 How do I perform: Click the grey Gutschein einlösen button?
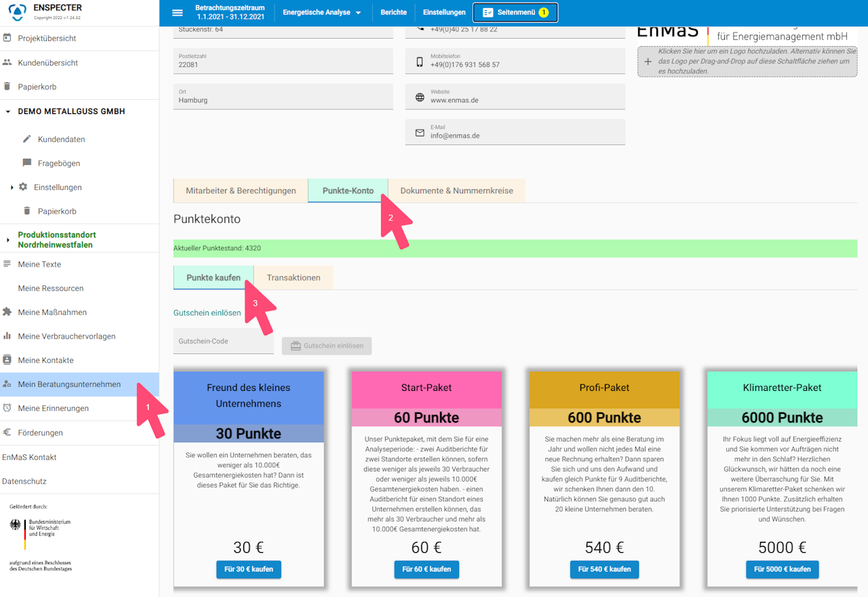(327, 346)
